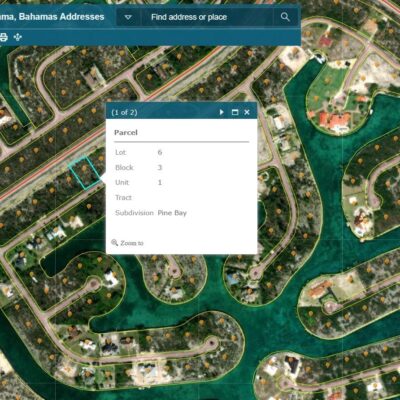Click the Lot value 6
Image resolution: width=400 pixels, height=400 pixels.
(160, 152)
